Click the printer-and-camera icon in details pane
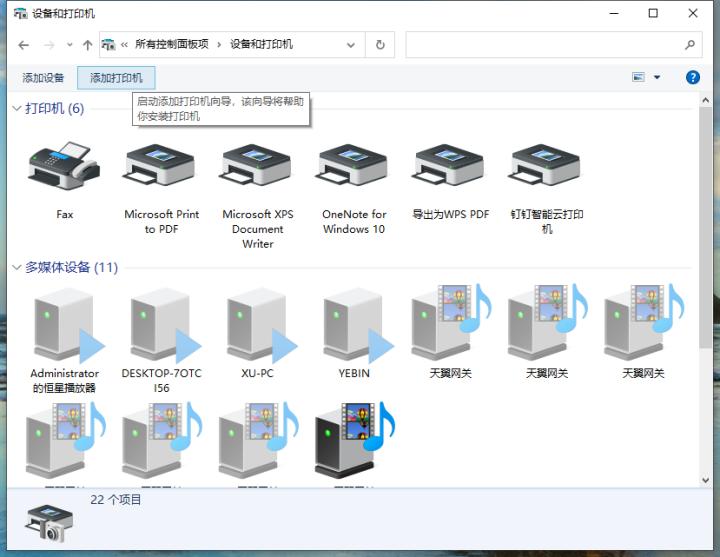Screen dimensions: 720x557 click(50, 523)
